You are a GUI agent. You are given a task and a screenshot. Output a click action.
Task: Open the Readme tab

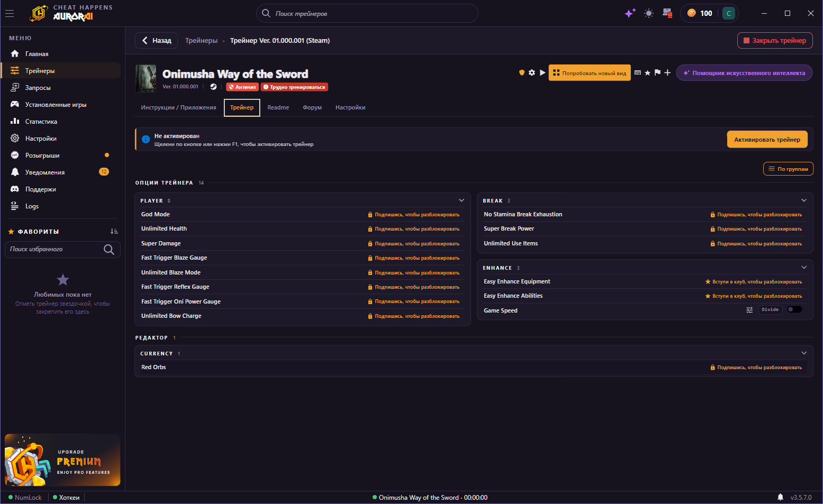(278, 107)
